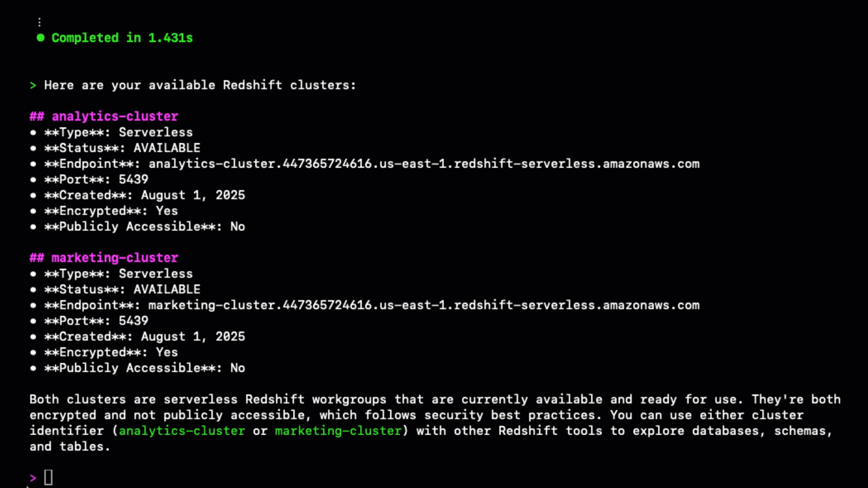Image resolution: width=868 pixels, height=488 pixels.
Task: Click the '##' marker before analytics-cluster
Action: (x=37, y=116)
